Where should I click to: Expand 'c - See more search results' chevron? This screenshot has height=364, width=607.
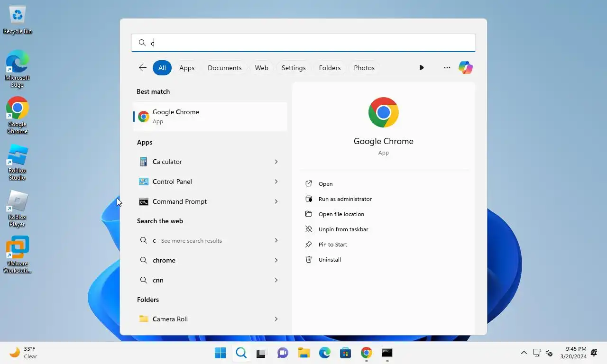pos(276,240)
